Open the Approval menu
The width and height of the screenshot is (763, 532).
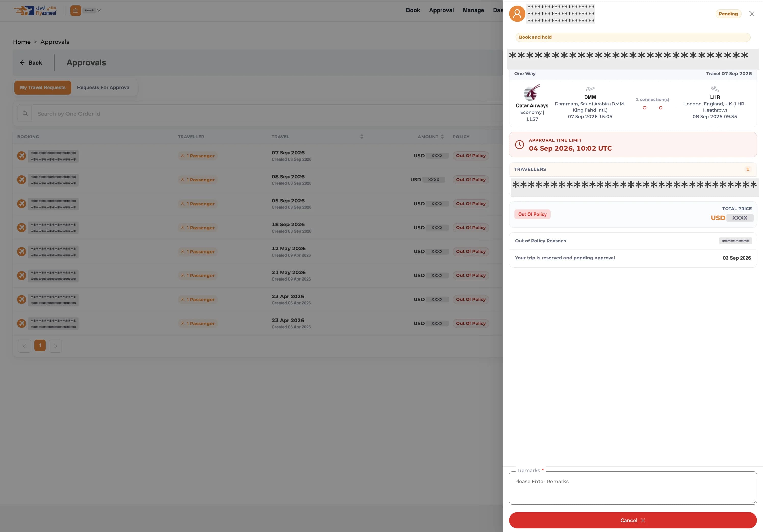pos(441,10)
